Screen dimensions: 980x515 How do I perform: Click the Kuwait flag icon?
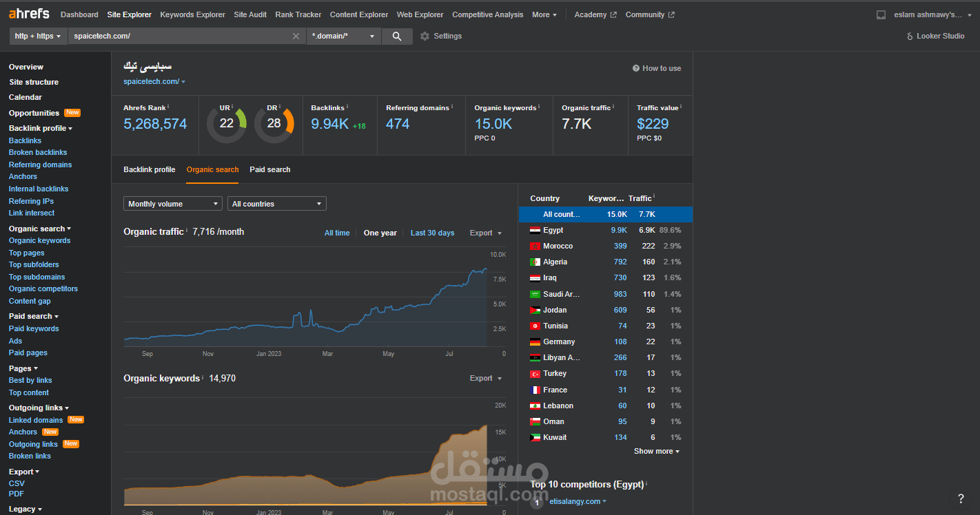click(535, 438)
